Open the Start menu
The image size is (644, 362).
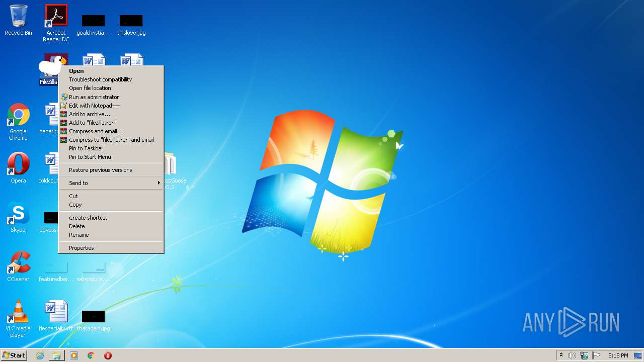14,355
